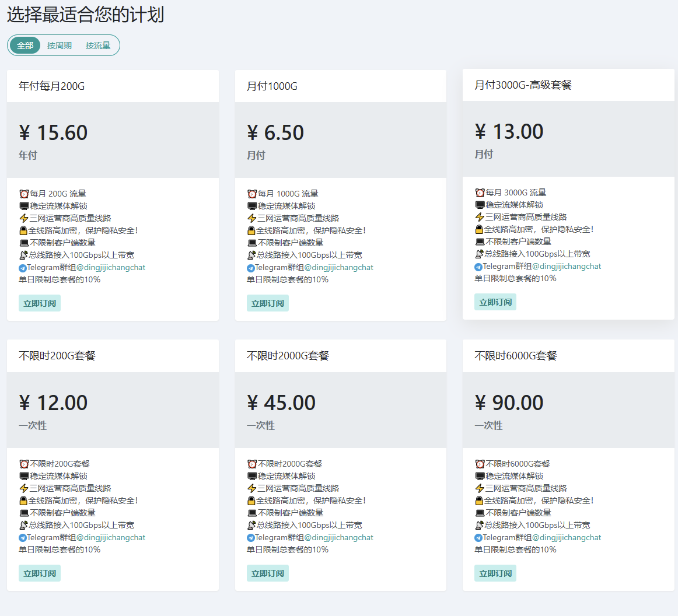Click the Telegram icon in 不限时6000G套餐 card
Image resolution: width=678 pixels, height=616 pixels.
pos(478,538)
